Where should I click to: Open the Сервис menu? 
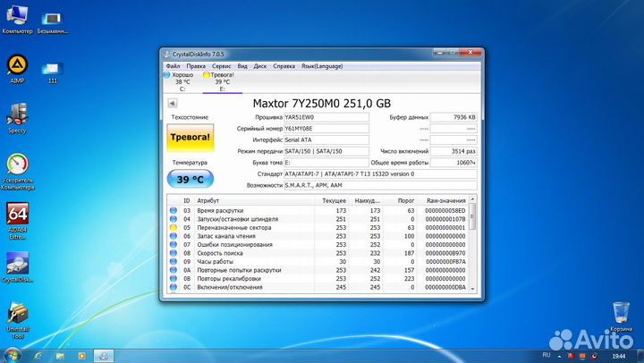[222, 66]
